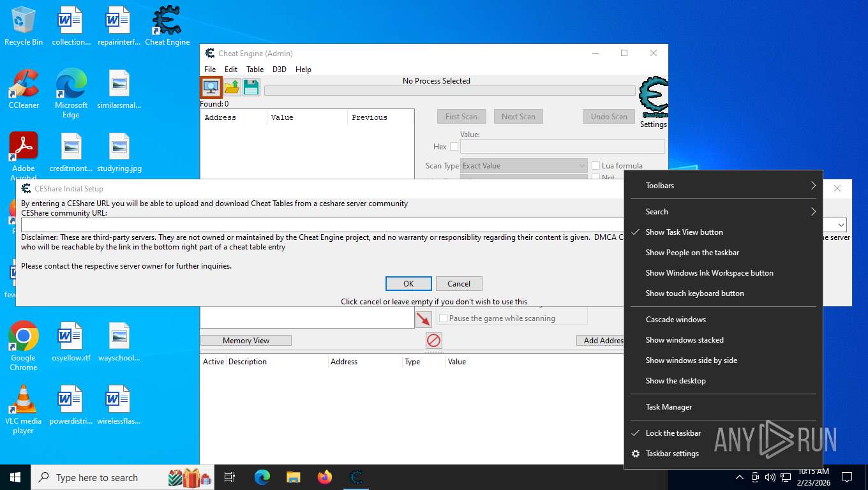Open the process list icon
The width and height of the screenshot is (868, 490).
[211, 87]
